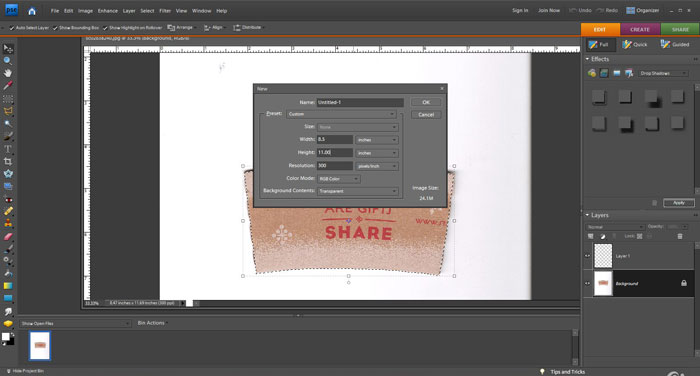Select the Rectangular Marquee tool

[x=8, y=99]
